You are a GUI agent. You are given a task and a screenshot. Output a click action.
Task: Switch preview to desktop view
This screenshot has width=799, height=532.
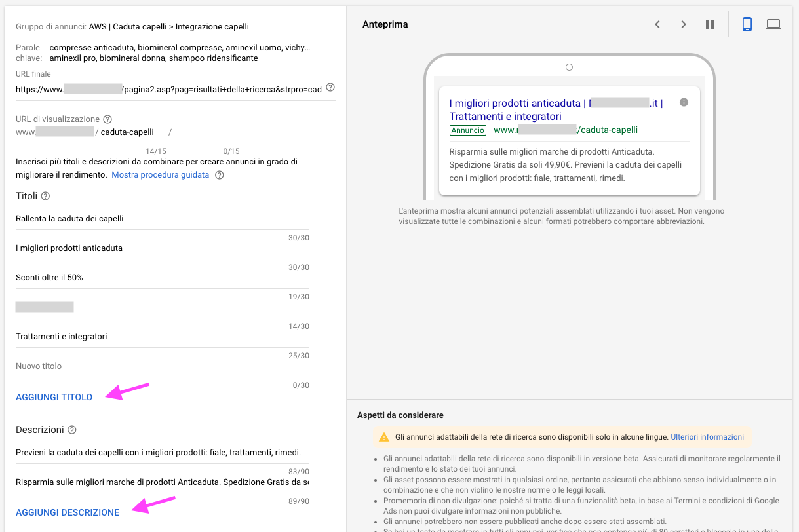[x=773, y=24]
